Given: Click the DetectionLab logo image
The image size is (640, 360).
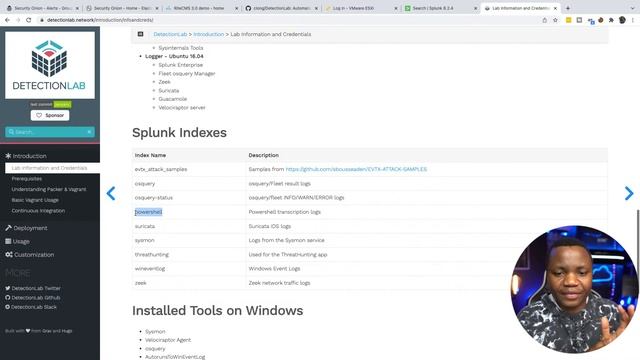Looking at the screenshot, I should [50, 65].
